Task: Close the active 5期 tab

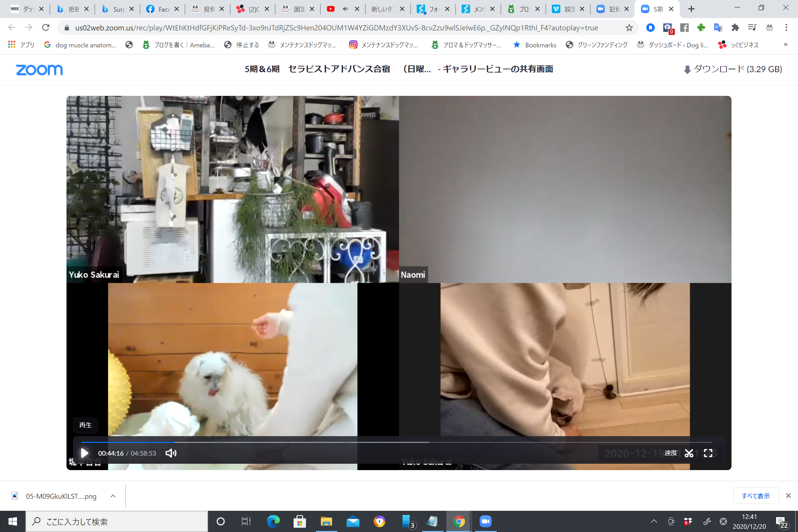Action: point(671,9)
